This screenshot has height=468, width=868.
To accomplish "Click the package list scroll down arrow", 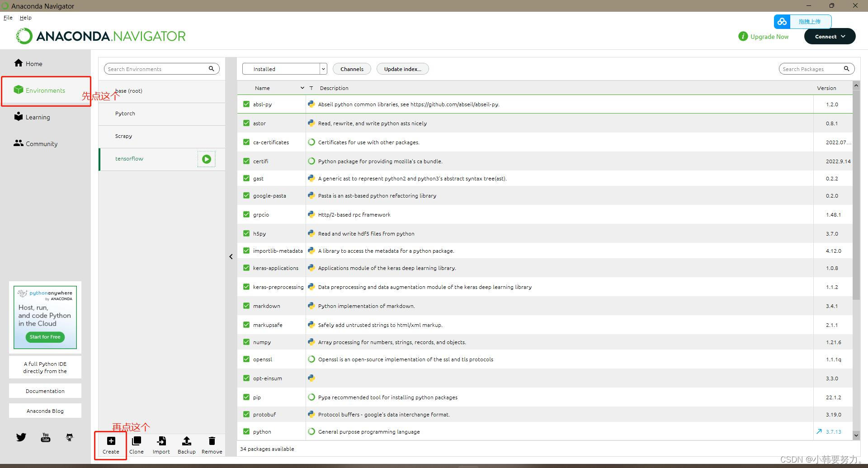I will pyautogui.click(x=856, y=435).
